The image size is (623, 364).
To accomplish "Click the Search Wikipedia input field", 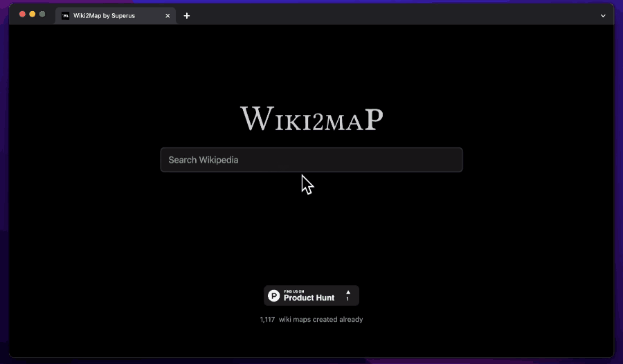I will 311,160.
